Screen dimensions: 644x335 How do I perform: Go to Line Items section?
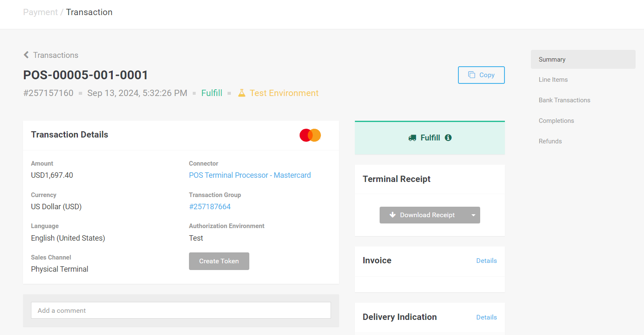coord(553,80)
